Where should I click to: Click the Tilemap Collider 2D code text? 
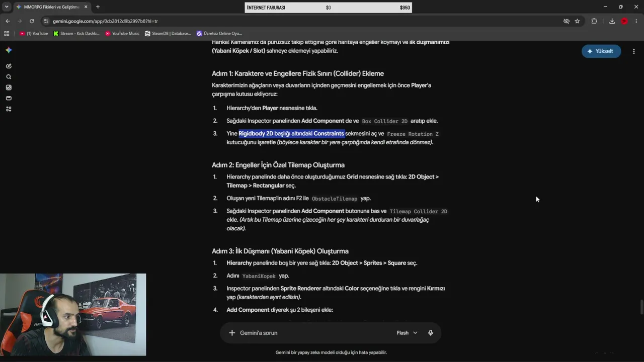pos(418,211)
